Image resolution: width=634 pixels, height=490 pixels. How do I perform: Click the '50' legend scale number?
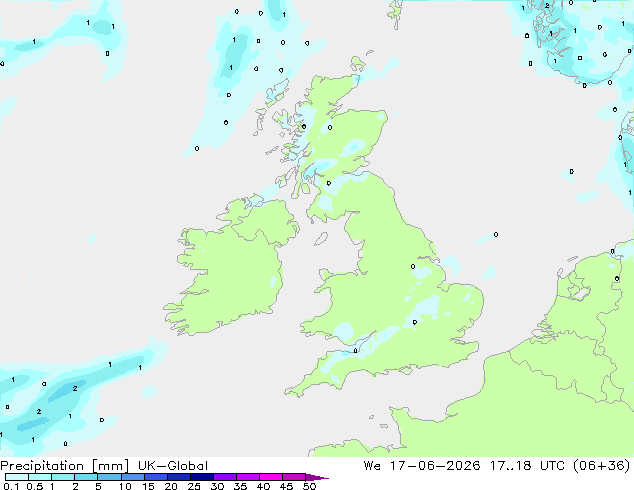tap(309, 486)
